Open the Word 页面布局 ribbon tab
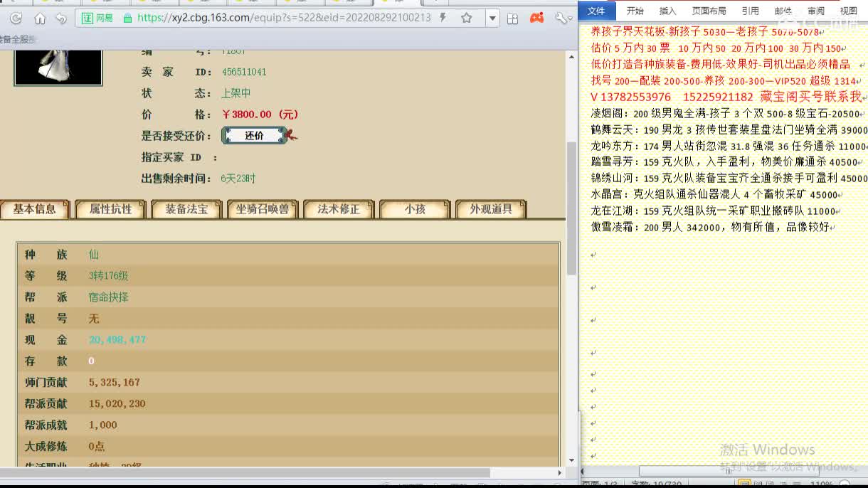 [x=709, y=11]
